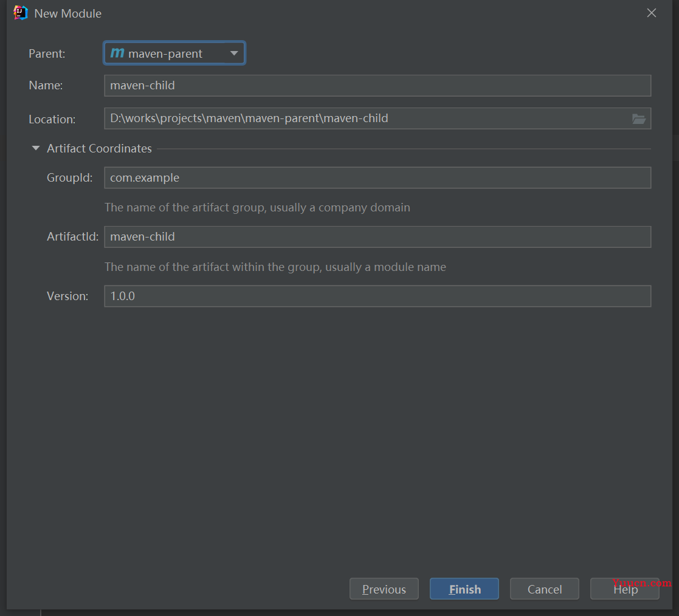Click the IntelliJ IDEA logo in title bar

pyautogui.click(x=21, y=13)
